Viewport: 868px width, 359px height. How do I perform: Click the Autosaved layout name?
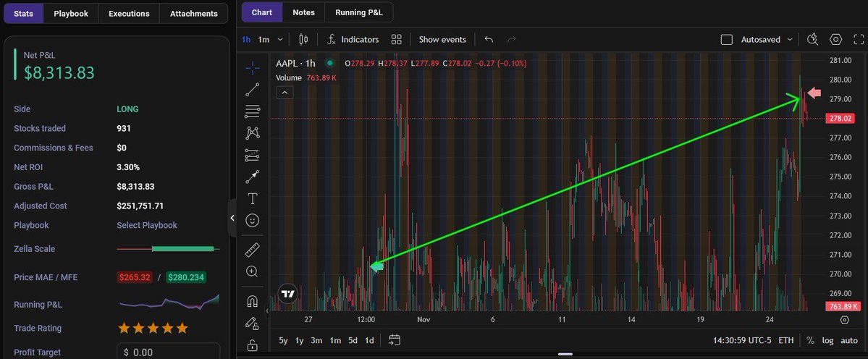point(761,40)
